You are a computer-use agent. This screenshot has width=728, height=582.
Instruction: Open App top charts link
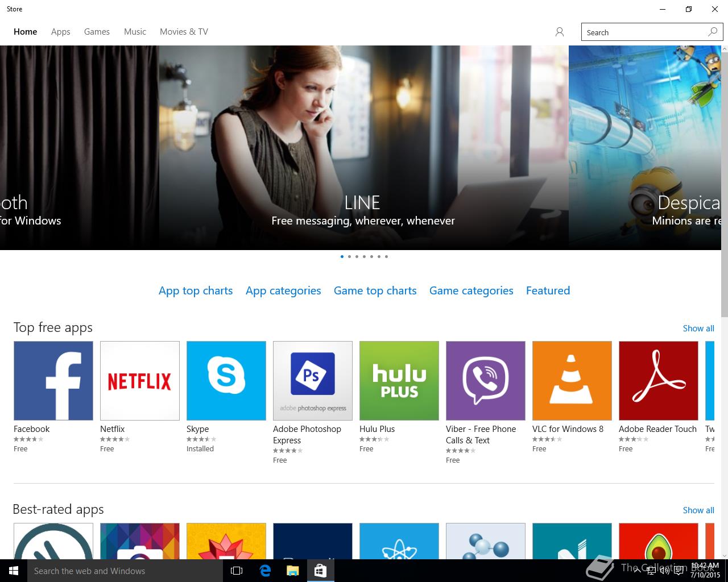pos(196,290)
